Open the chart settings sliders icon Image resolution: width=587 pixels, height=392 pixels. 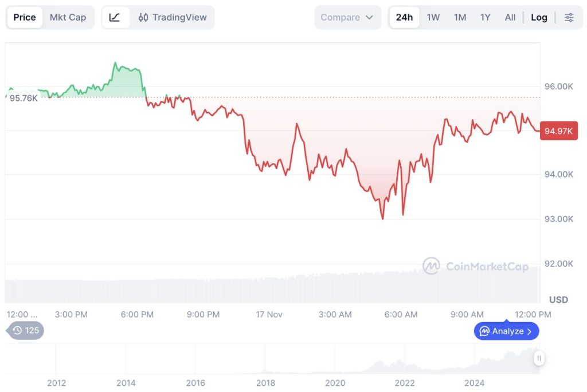click(569, 17)
